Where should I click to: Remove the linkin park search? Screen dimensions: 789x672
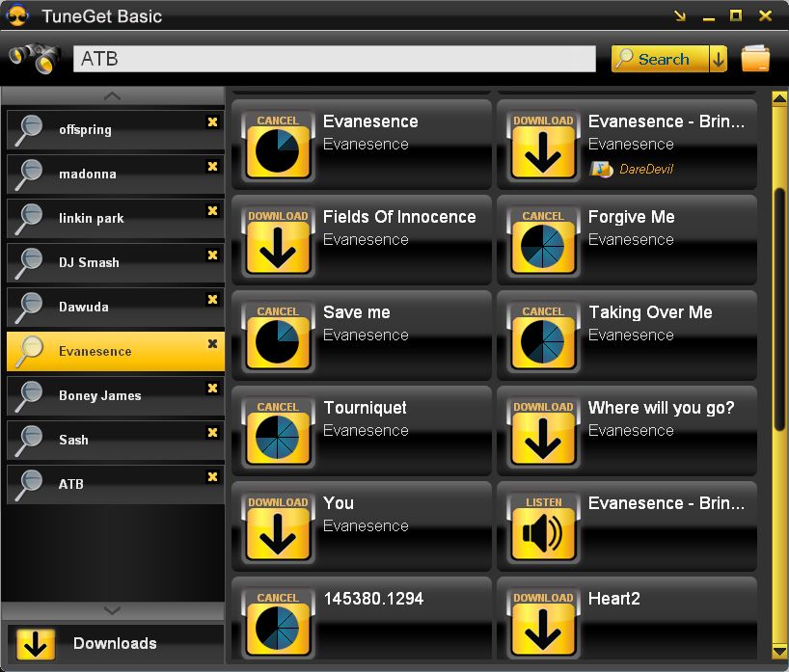(213, 210)
